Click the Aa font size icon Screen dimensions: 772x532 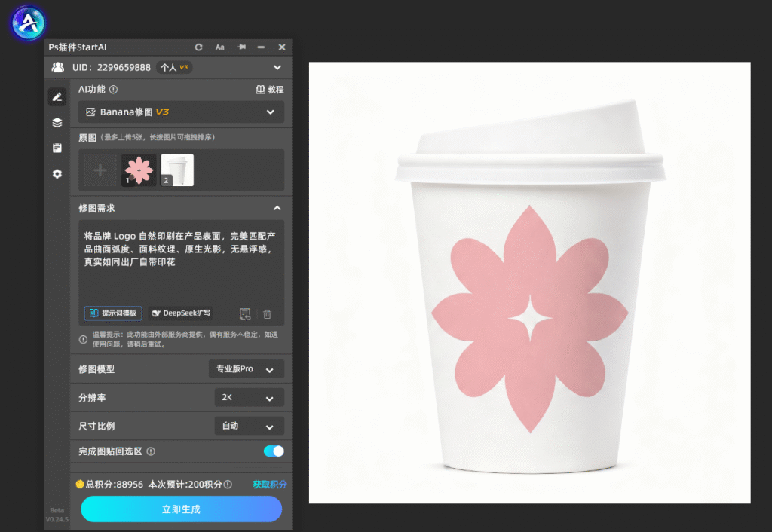219,47
